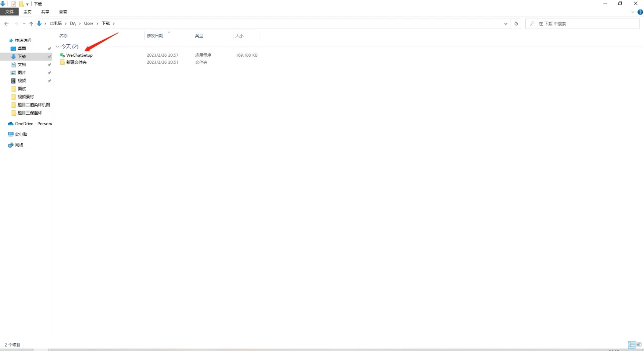Viewport: 644px width, 351px height.
Task: Click the New Folder icon in title bar
Action: tap(21, 4)
